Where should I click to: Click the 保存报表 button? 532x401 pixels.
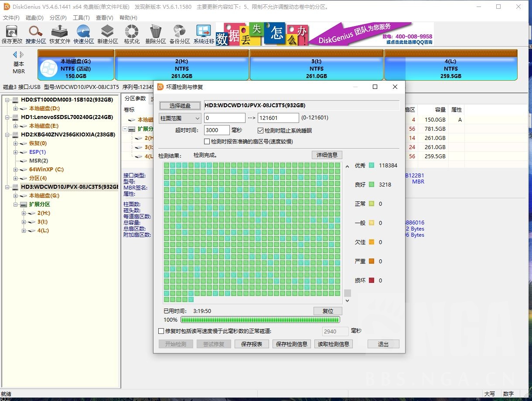point(251,344)
